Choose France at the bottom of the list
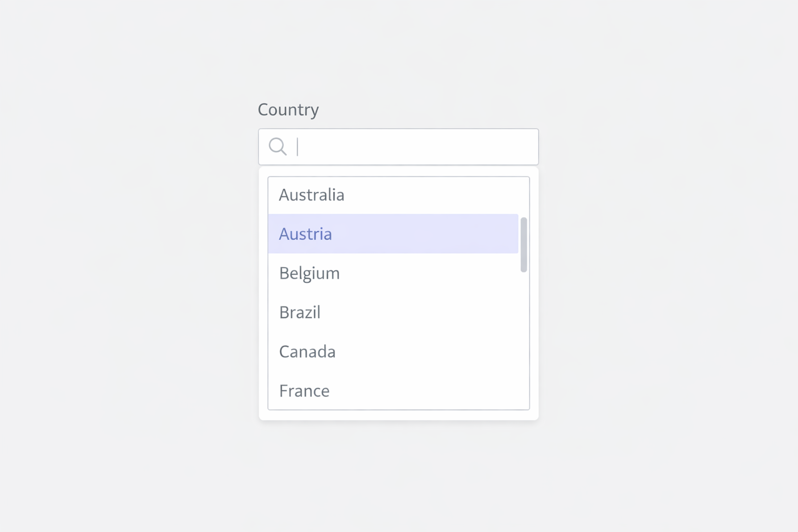The height and width of the screenshot is (532, 798). point(304,390)
